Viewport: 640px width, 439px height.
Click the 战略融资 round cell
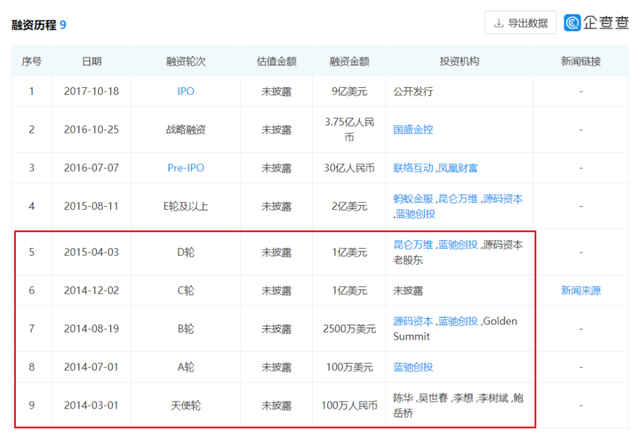pyautogui.click(x=186, y=129)
